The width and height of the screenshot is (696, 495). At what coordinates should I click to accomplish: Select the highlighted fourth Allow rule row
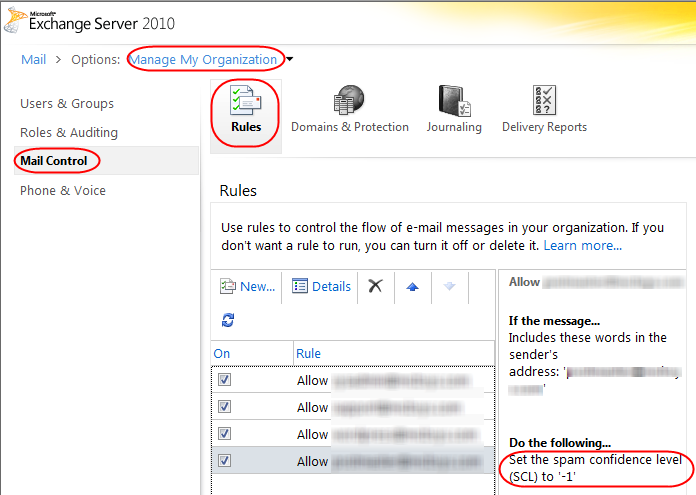pyautogui.click(x=353, y=461)
